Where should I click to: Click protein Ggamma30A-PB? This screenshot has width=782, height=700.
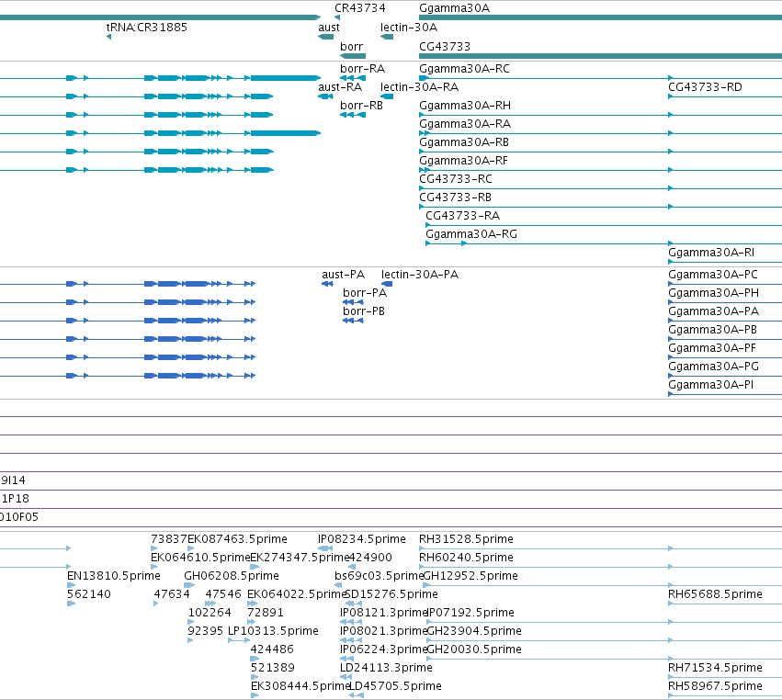[713, 330]
